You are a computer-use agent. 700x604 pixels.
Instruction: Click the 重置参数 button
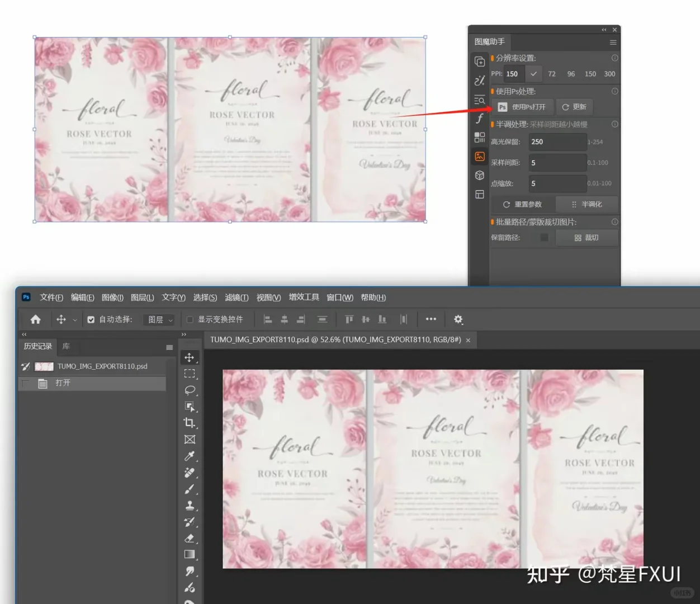point(523,204)
